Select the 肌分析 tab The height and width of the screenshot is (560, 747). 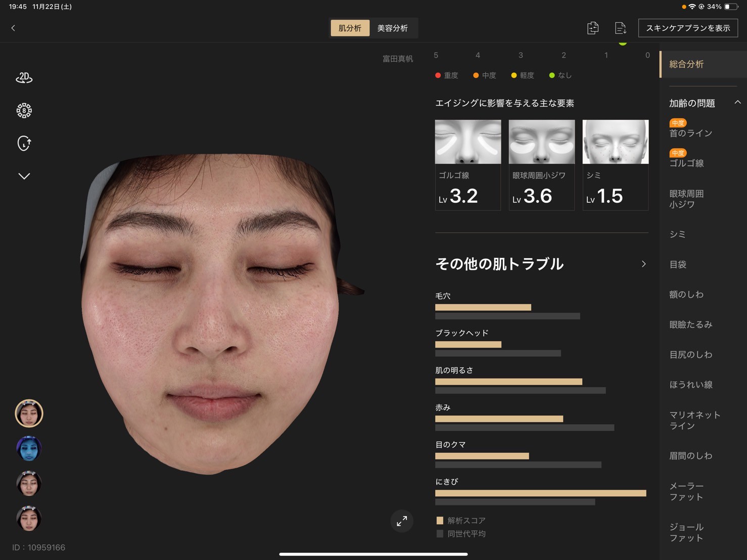point(350,28)
